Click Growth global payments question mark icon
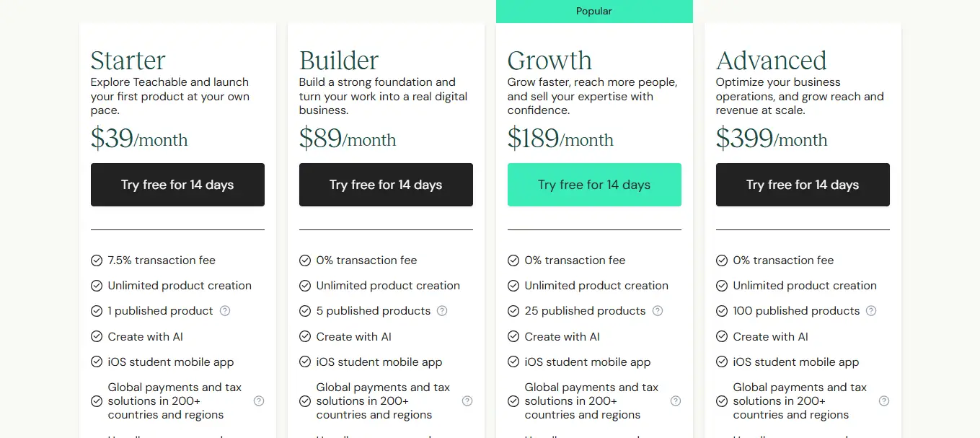Image resolution: width=980 pixels, height=438 pixels. (676, 401)
